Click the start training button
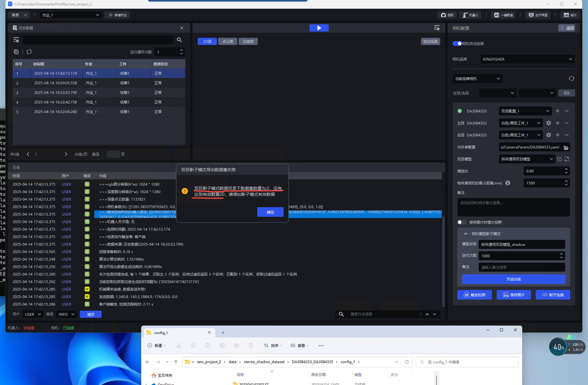Image resolution: width=588 pixels, height=385 pixels. (513, 279)
